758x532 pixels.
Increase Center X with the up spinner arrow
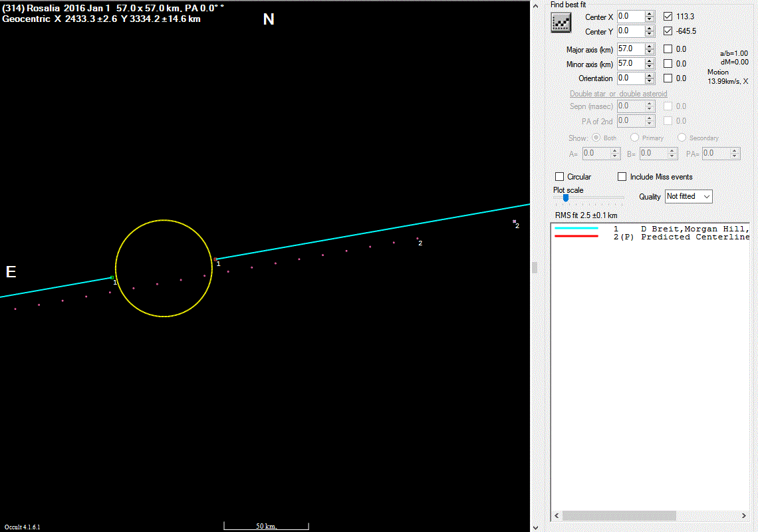[x=650, y=13]
